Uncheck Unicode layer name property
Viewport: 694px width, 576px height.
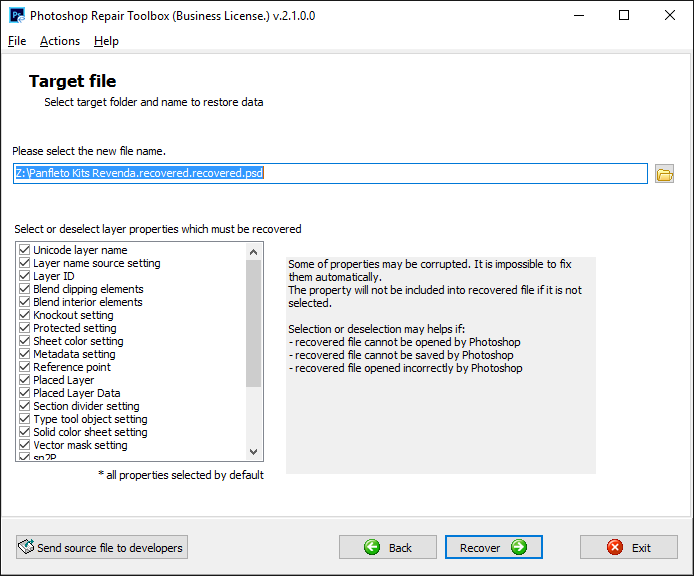click(x=24, y=250)
